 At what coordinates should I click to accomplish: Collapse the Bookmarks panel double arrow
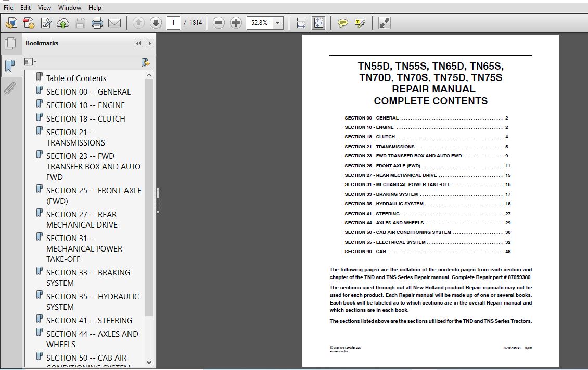point(139,43)
